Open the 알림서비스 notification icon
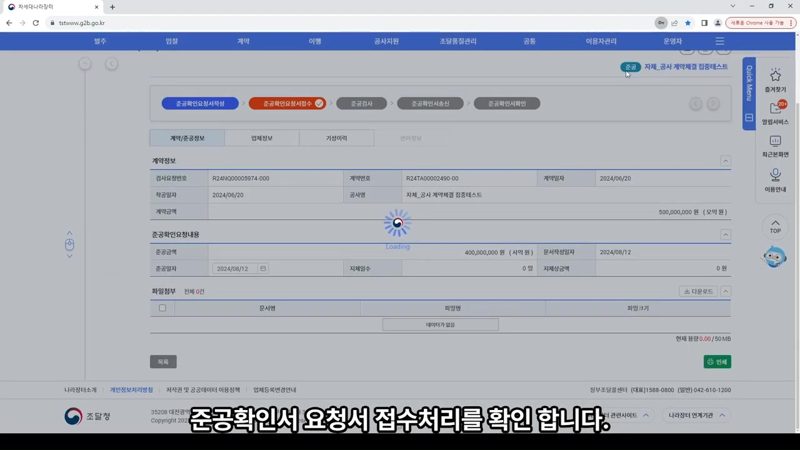Screen dimensions: 800x450 click(x=776, y=108)
